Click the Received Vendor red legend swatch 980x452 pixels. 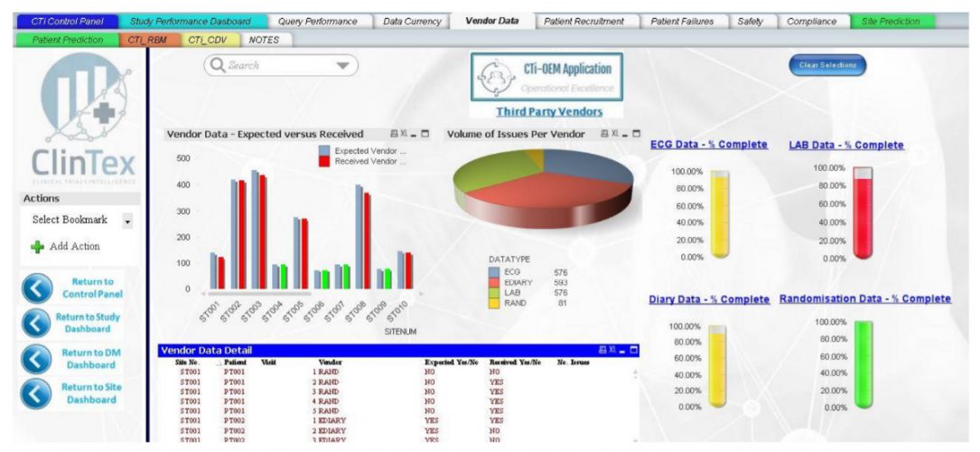pyautogui.click(x=324, y=161)
